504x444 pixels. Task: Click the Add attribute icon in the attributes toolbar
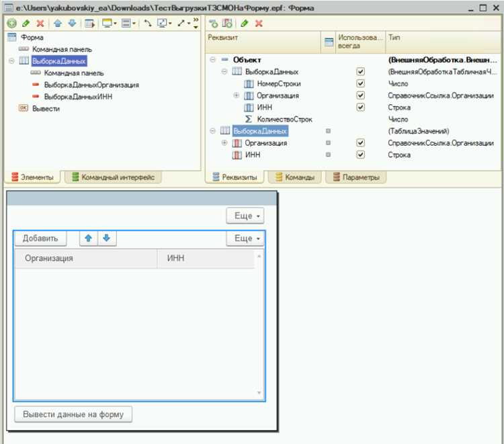[214, 23]
